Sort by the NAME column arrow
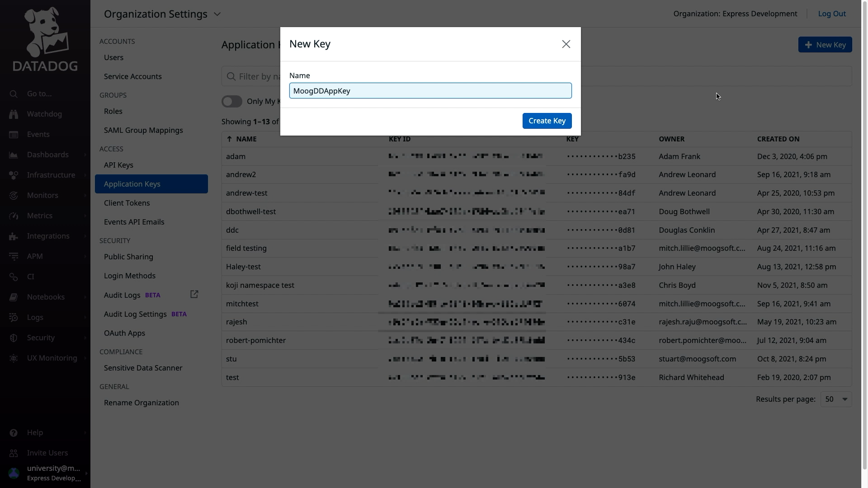Image resolution: width=868 pixels, height=488 pixels. (x=229, y=139)
